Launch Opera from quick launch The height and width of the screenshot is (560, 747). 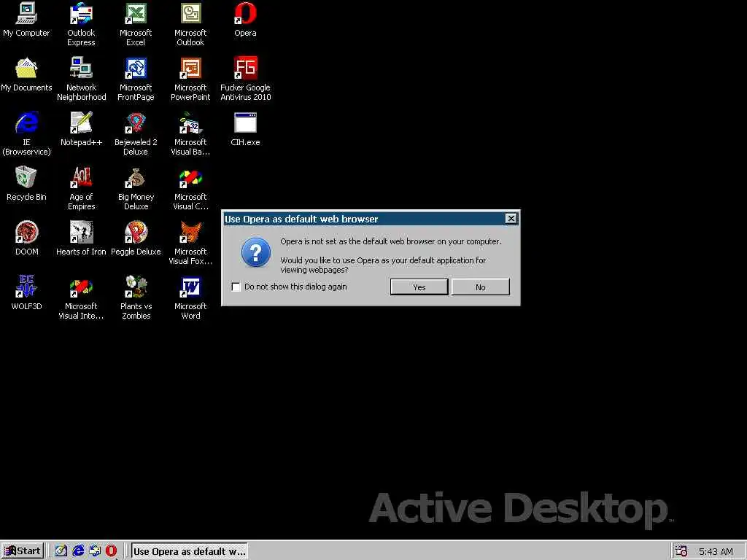[111, 551]
